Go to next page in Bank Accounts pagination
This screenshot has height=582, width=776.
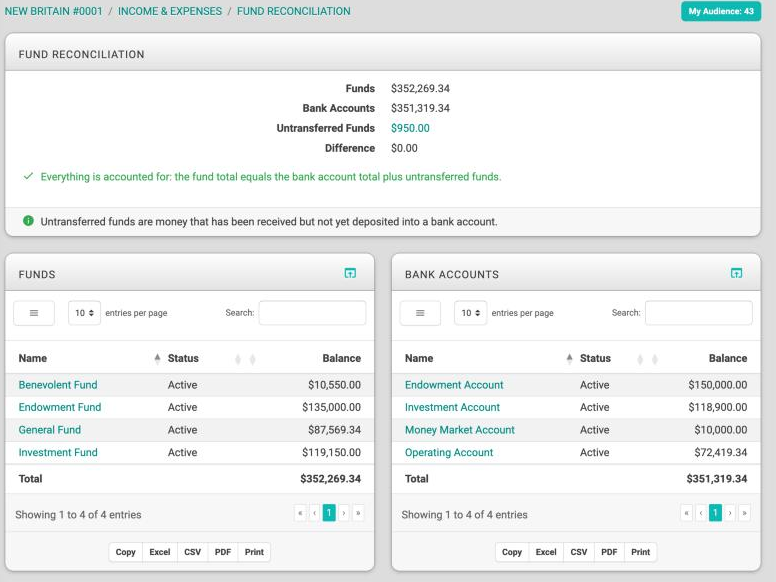click(x=730, y=513)
